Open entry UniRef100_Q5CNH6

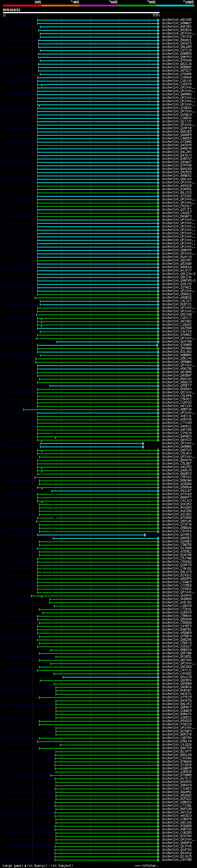tap(176, 349)
